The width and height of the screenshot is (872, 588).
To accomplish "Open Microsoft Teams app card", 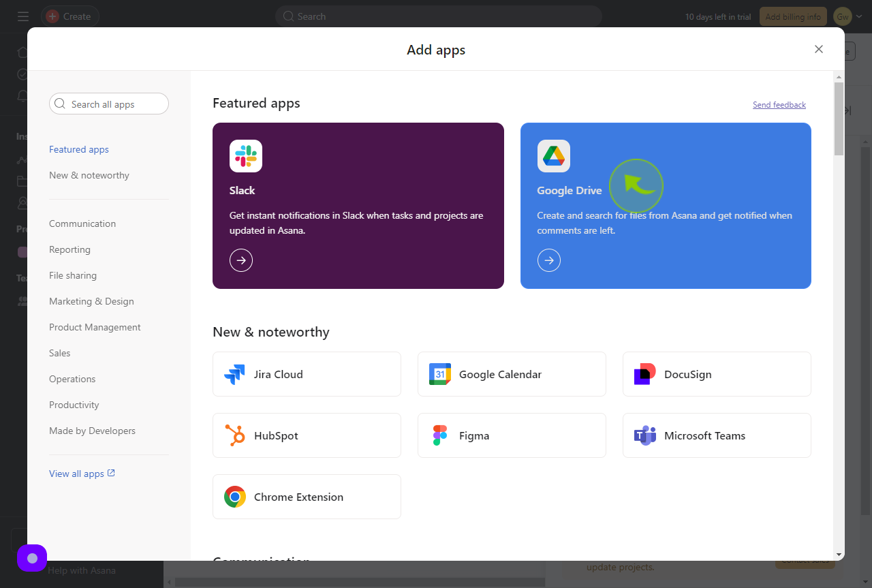I will point(717,435).
